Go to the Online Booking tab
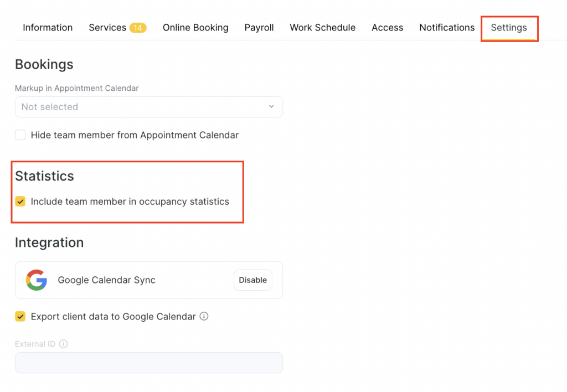Screen dimensions: 567x392 pyautogui.click(x=195, y=28)
